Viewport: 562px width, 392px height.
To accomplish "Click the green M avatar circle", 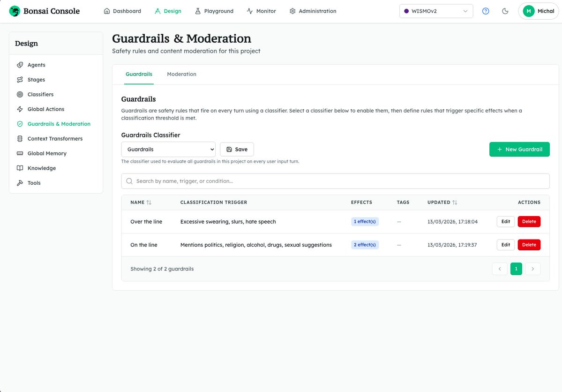I will [x=528, y=11].
